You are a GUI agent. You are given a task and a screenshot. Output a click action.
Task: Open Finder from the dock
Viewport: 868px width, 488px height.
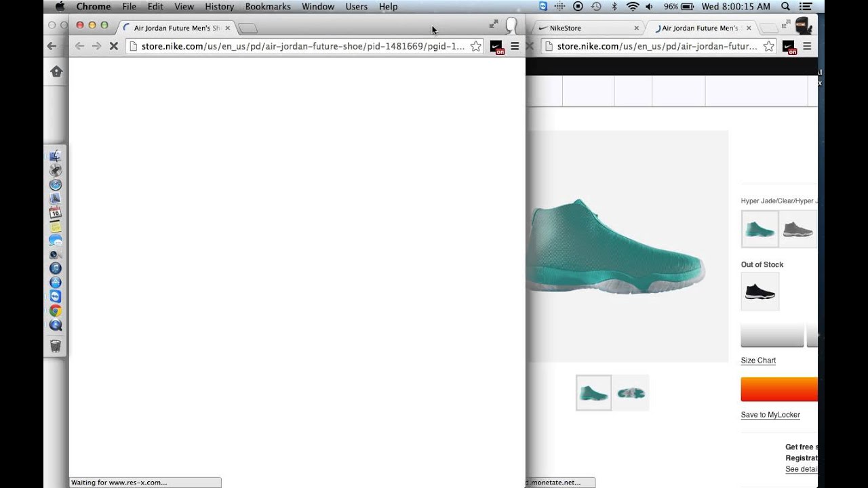pos(56,156)
